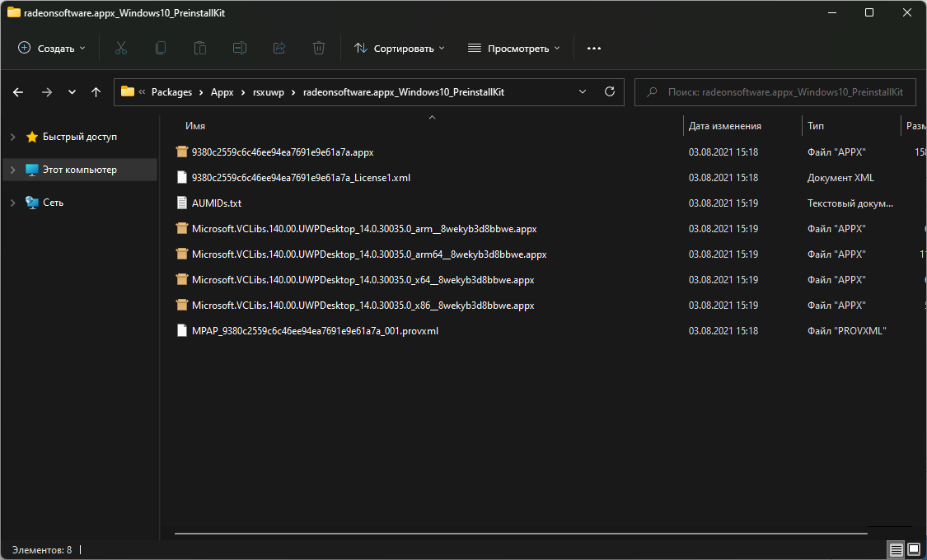Open the Сортировать (Sort) dropdown
This screenshot has height=560, width=927.
400,49
